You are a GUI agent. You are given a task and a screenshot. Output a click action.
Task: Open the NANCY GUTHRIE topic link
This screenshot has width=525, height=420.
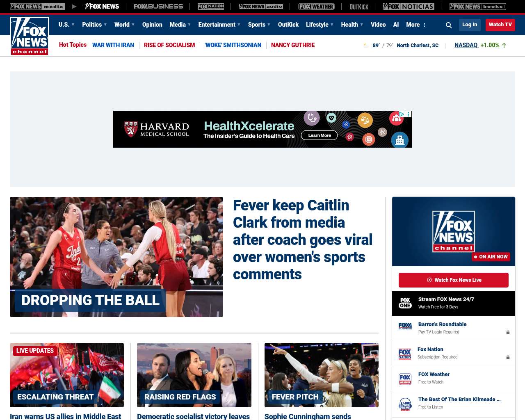point(293,45)
